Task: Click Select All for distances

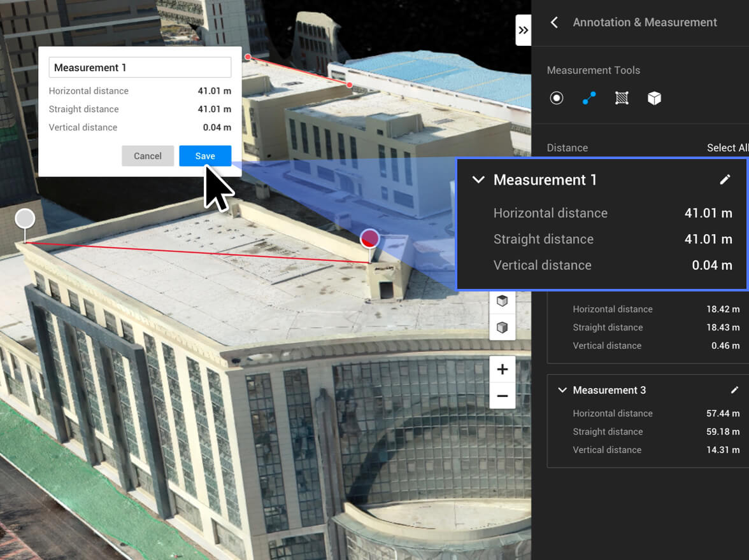Action: [x=727, y=148]
